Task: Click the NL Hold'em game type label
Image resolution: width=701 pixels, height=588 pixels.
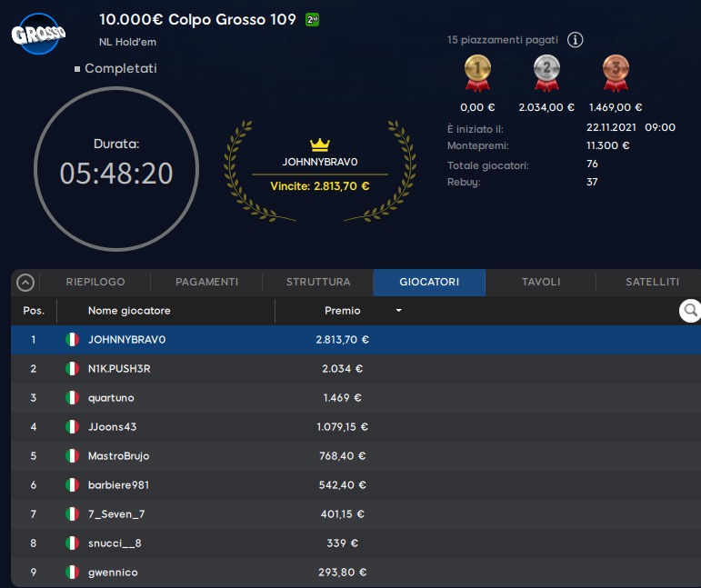Action: (x=127, y=42)
